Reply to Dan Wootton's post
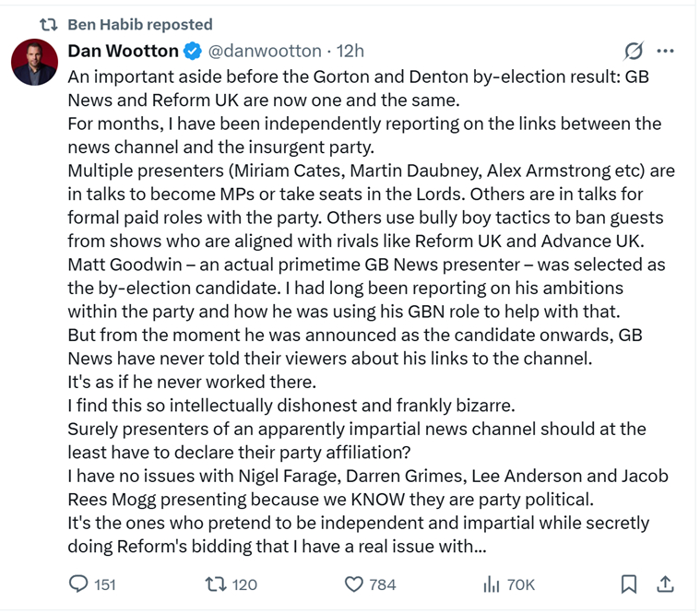The image size is (700, 613). coord(80,584)
